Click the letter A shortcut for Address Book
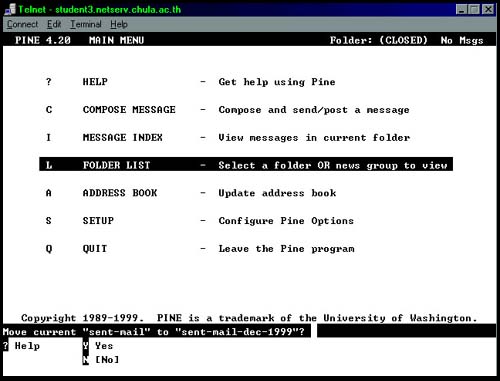Viewport: 500px width, 381px height. point(49,193)
